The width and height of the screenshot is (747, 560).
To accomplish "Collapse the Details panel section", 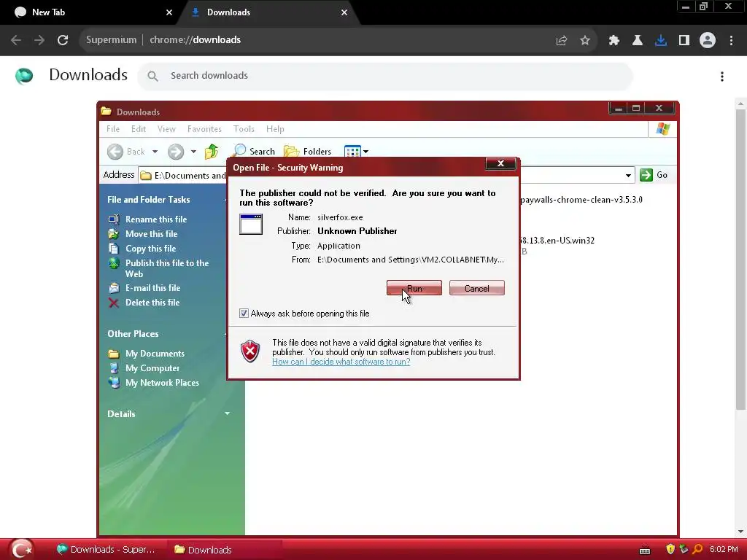I will [x=228, y=413].
